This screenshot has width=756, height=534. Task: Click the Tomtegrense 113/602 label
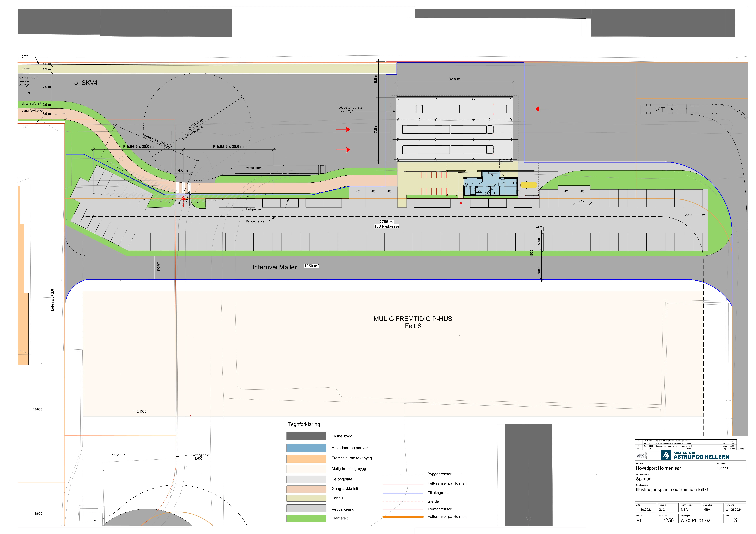coord(200,457)
